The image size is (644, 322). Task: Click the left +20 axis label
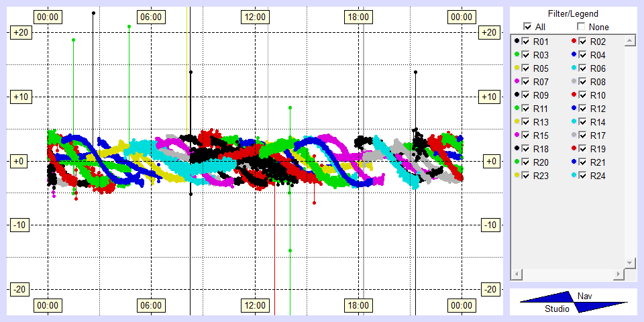click(17, 32)
